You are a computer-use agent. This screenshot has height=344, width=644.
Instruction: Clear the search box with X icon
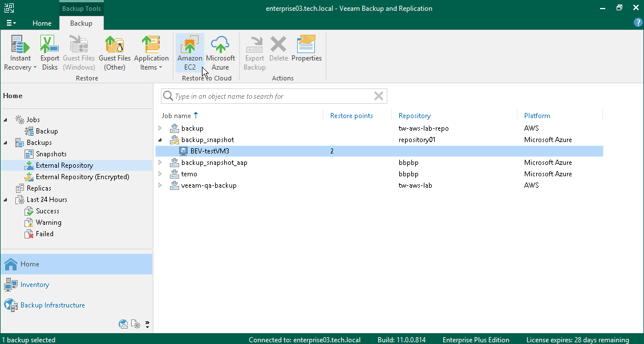coord(379,96)
